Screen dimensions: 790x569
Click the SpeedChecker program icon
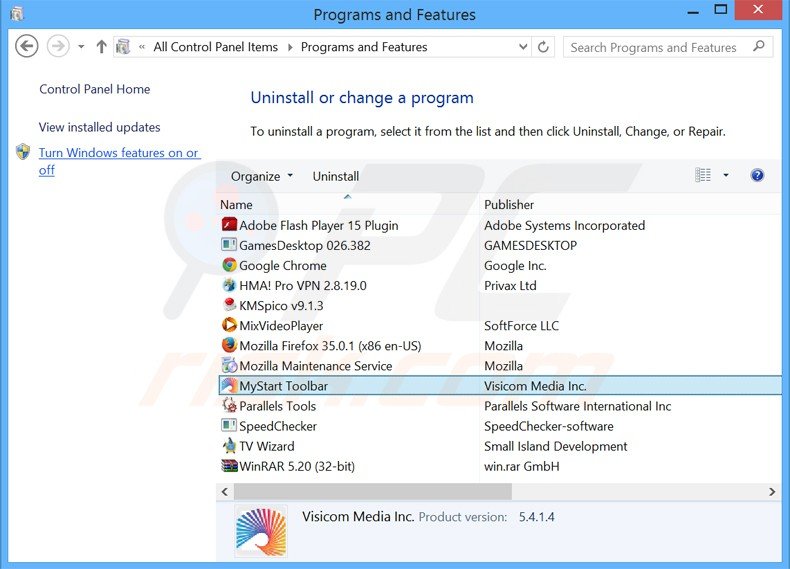pos(229,425)
